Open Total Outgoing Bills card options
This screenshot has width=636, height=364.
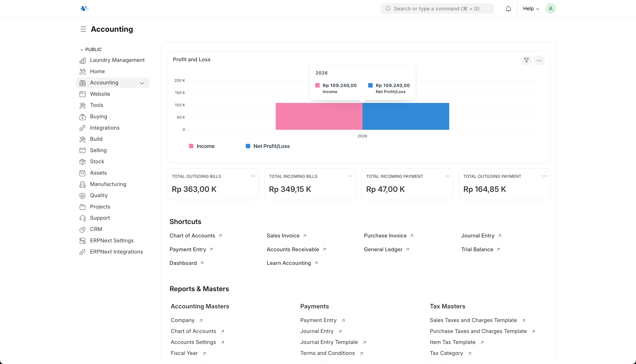[253, 176]
